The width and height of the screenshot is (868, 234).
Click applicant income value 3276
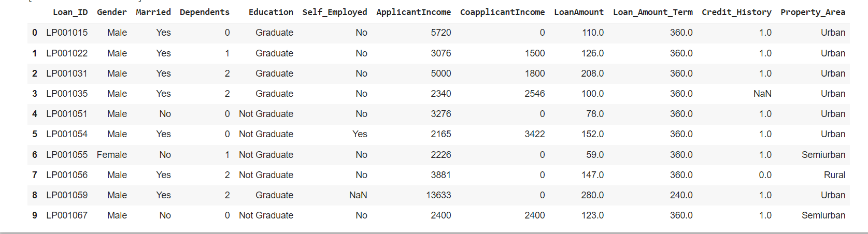tap(441, 114)
